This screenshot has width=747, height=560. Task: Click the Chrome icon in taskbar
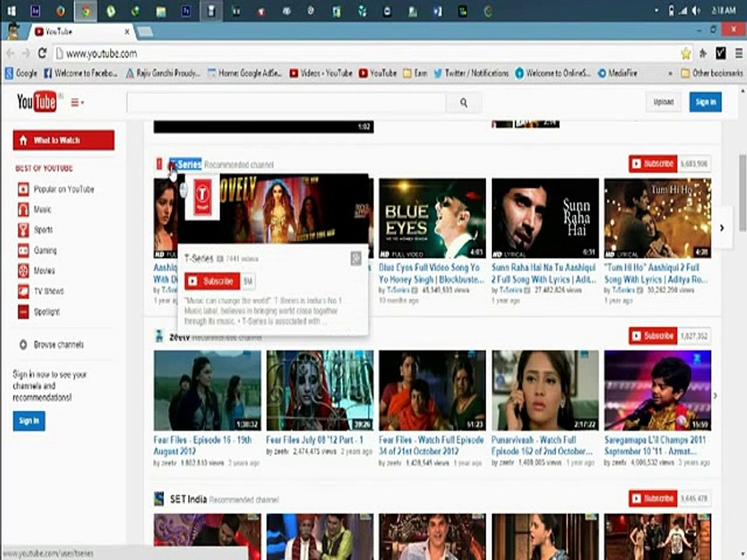[86, 11]
